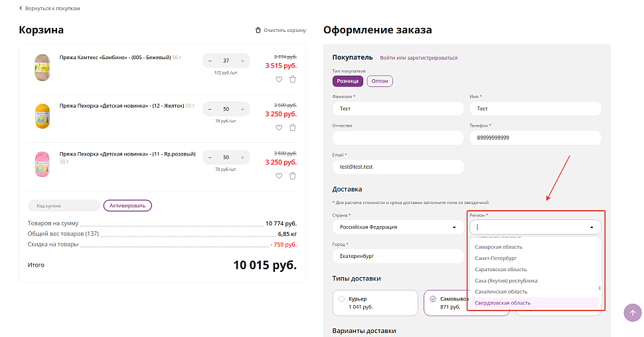This screenshot has width=644, height=337.
Task: Decrease Желток yarn quantity with minus
Action: (210, 109)
